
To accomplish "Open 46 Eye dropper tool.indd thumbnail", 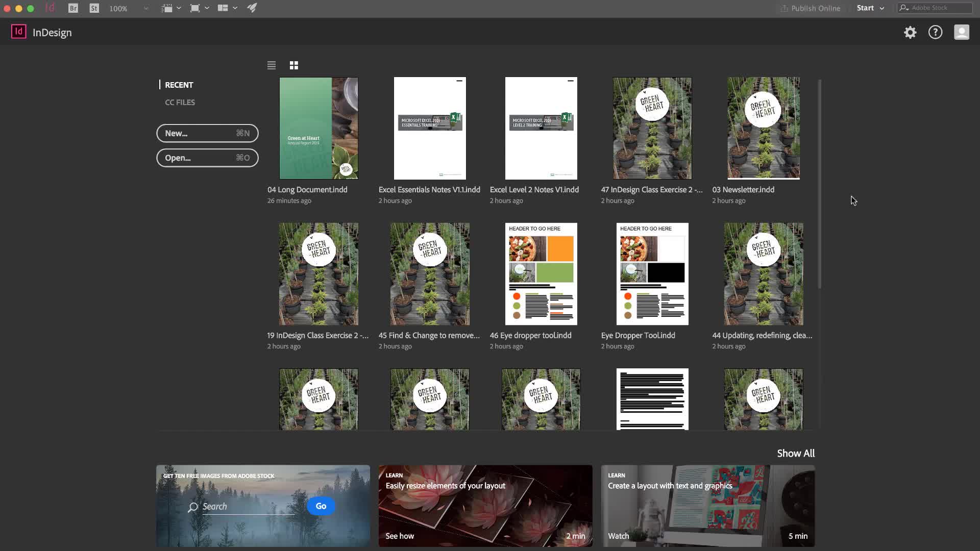I will point(541,274).
